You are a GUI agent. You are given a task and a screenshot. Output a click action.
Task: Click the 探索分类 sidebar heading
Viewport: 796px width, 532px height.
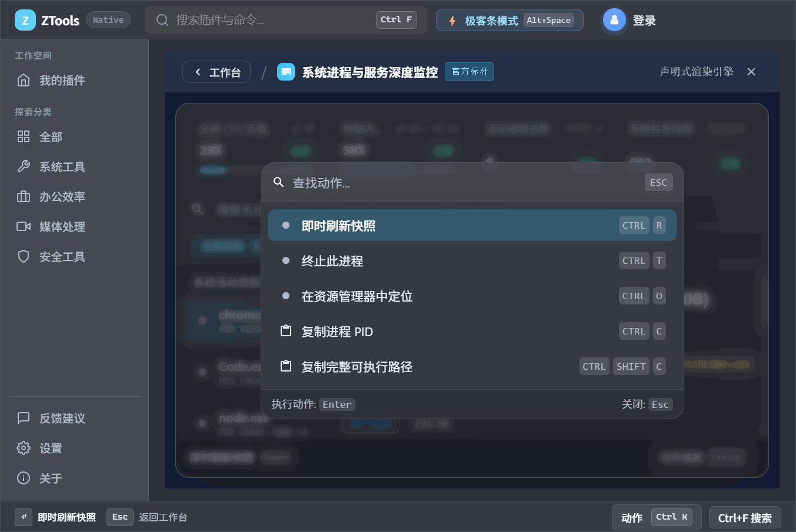tap(33, 112)
